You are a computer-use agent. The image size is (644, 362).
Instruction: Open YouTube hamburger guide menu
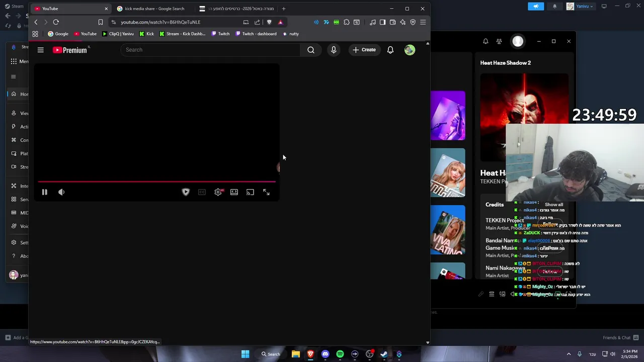[41, 50]
